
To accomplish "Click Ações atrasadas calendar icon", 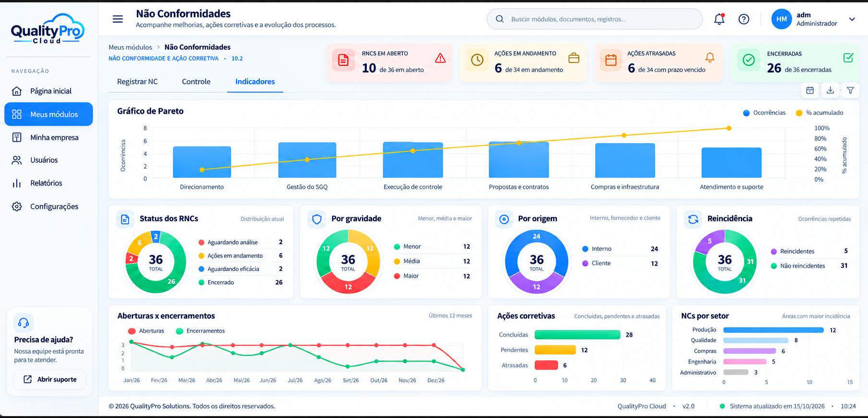I will click(x=611, y=60).
